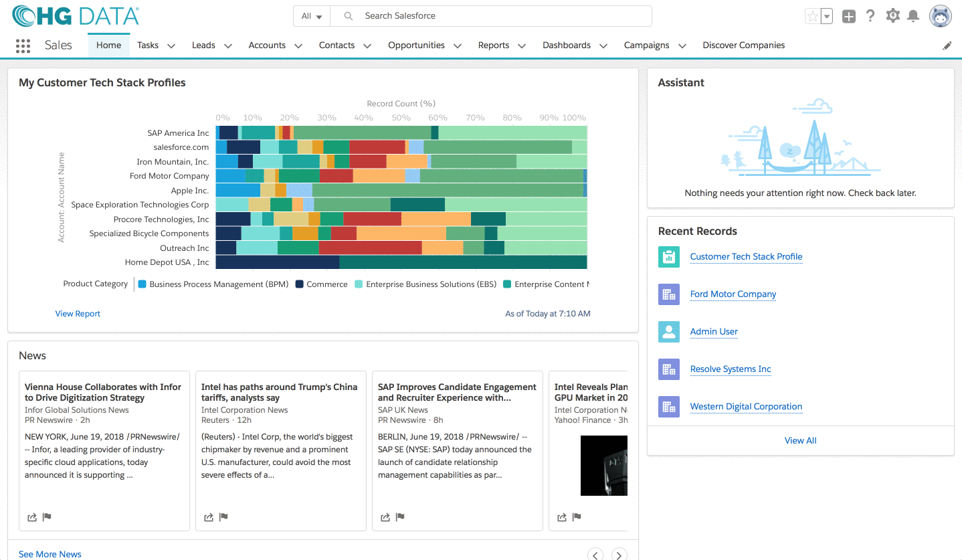Flag the SAP Candidate Engagement article

click(x=400, y=517)
